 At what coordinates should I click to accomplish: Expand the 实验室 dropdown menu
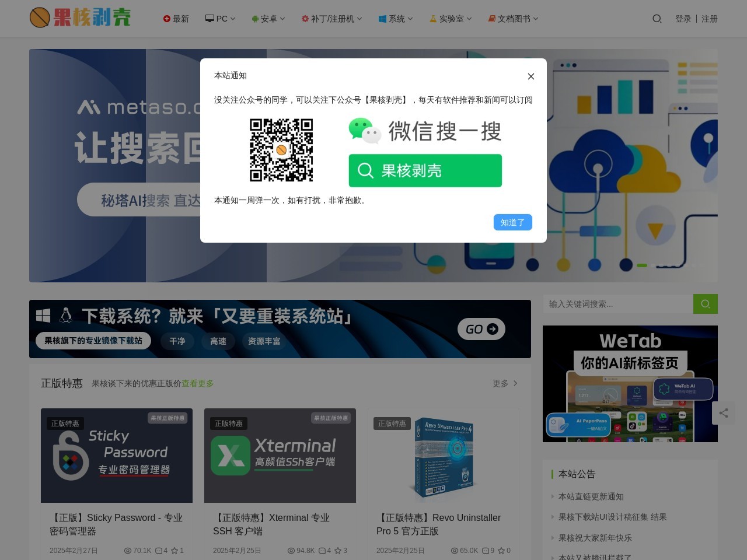click(x=451, y=19)
